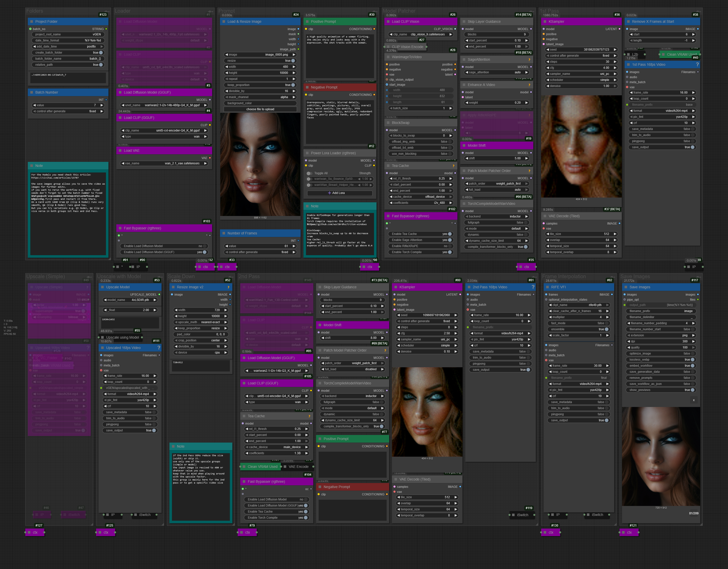Screen dimensions: 728x569
Task: Decrease the dpi value in Save Images
Action: (629, 341)
